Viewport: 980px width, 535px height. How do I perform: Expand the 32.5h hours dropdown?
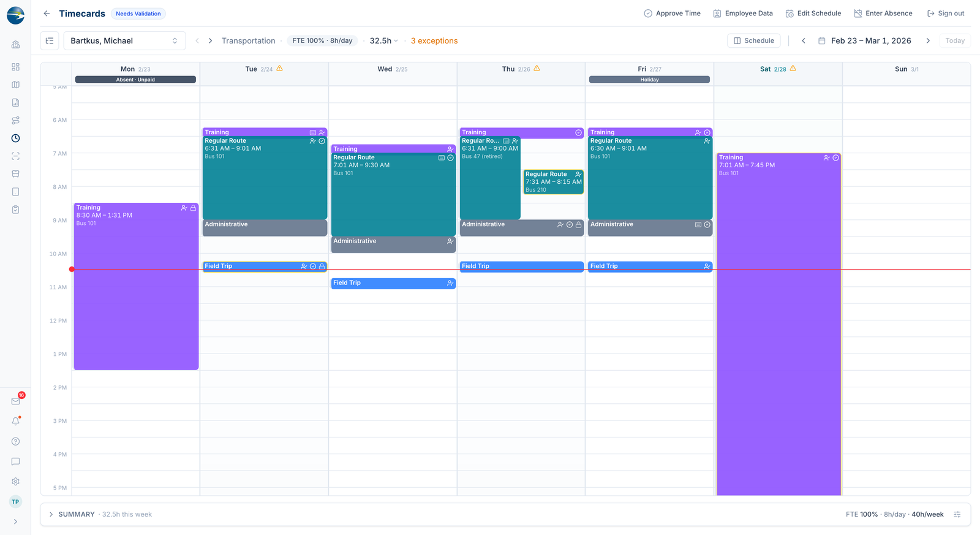click(x=384, y=40)
